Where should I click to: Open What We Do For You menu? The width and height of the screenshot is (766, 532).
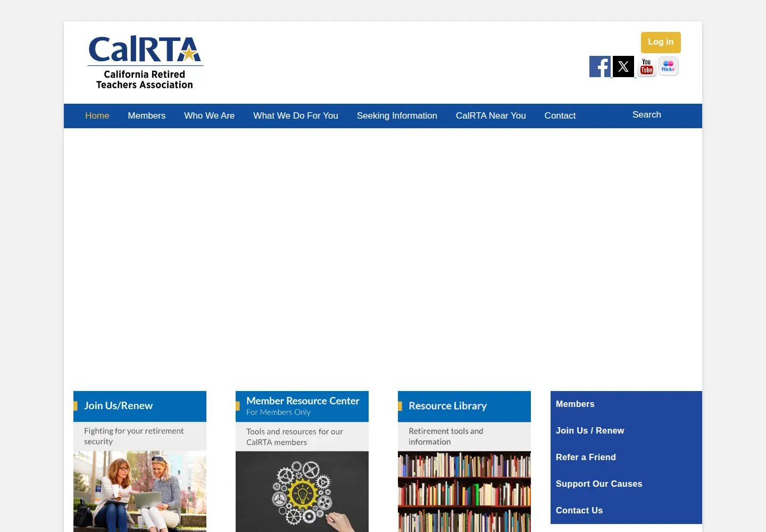[296, 116]
